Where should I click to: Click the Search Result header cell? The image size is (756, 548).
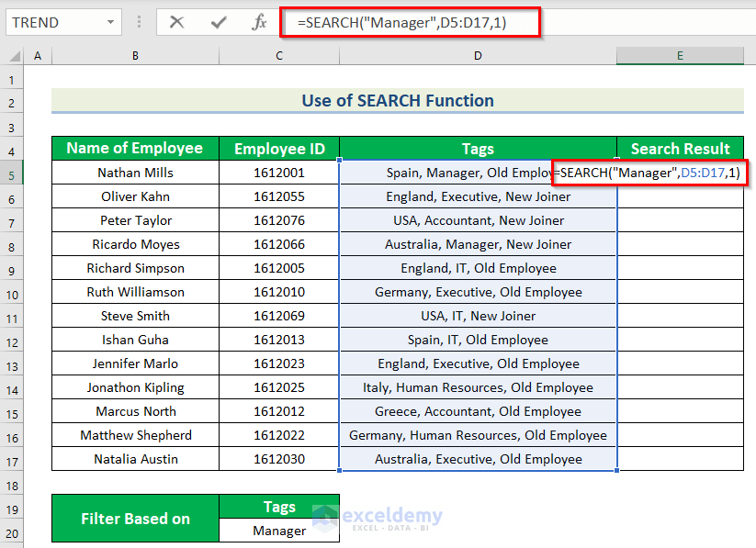(680, 148)
